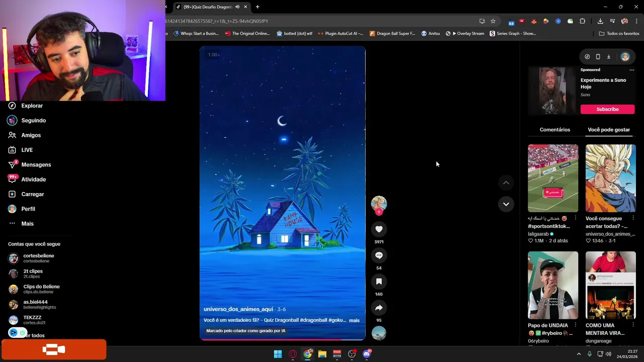
Task: Switch to the Comentários tab
Action: pos(555,130)
